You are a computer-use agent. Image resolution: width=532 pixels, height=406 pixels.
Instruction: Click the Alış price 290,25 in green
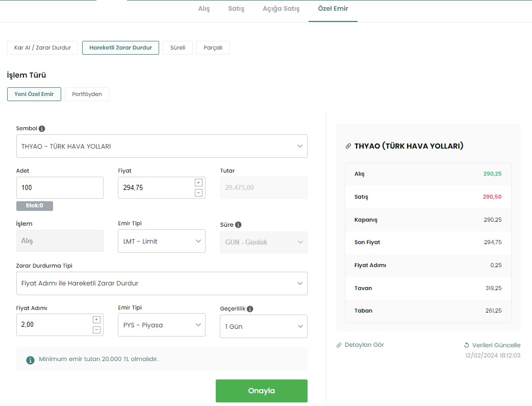click(x=492, y=174)
